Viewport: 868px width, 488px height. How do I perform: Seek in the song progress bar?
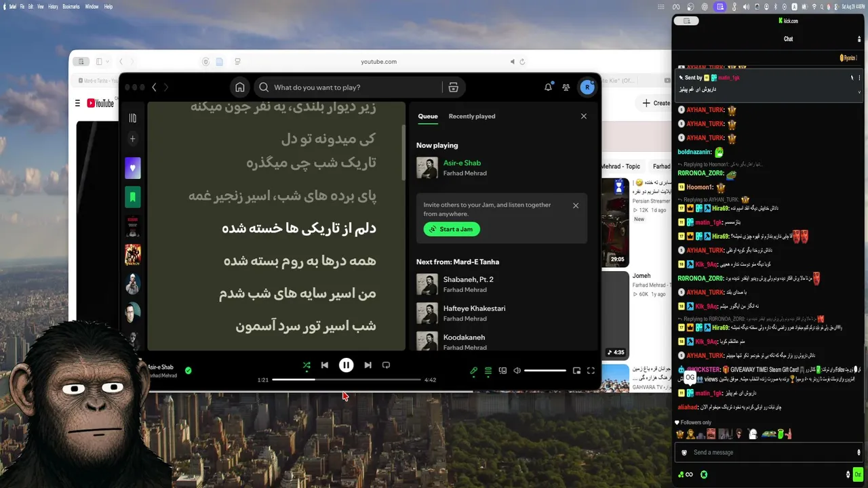(346, 380)
